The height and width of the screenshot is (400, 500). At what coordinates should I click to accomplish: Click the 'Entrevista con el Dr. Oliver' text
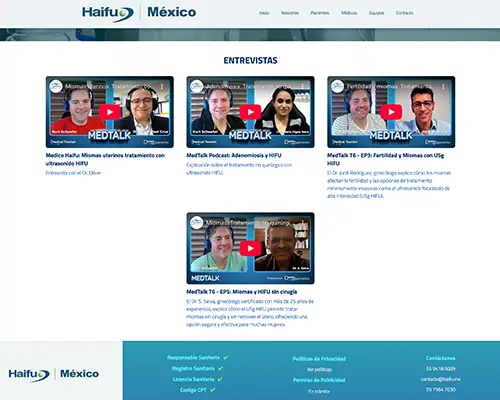[x=73, y=173]
